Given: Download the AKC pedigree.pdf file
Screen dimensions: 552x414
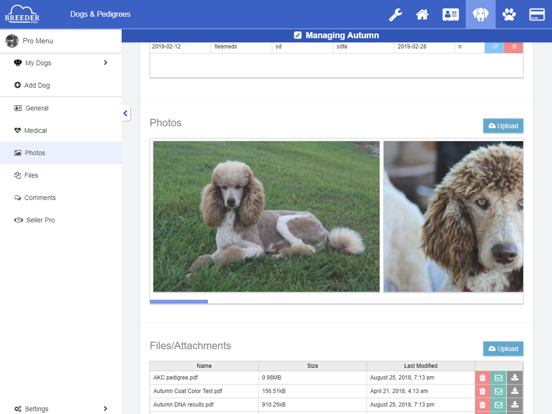Looking at the screenshot, I should click(515, 378).
